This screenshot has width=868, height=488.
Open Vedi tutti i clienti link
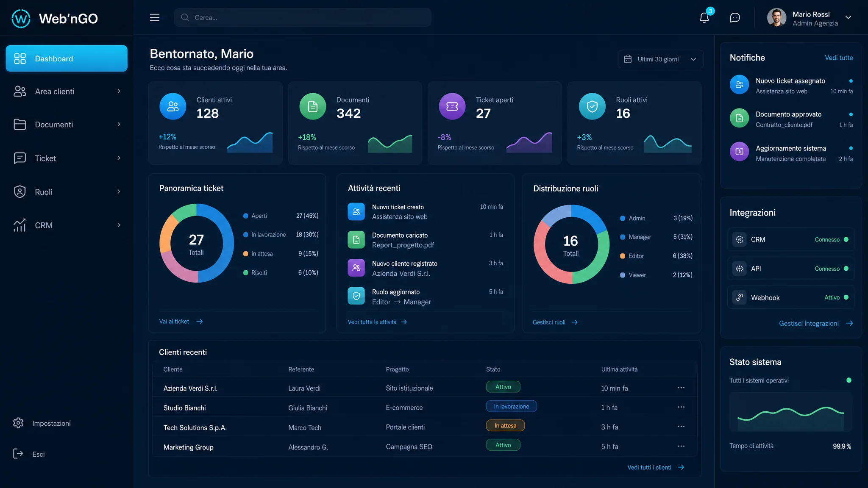coord(656,467)
